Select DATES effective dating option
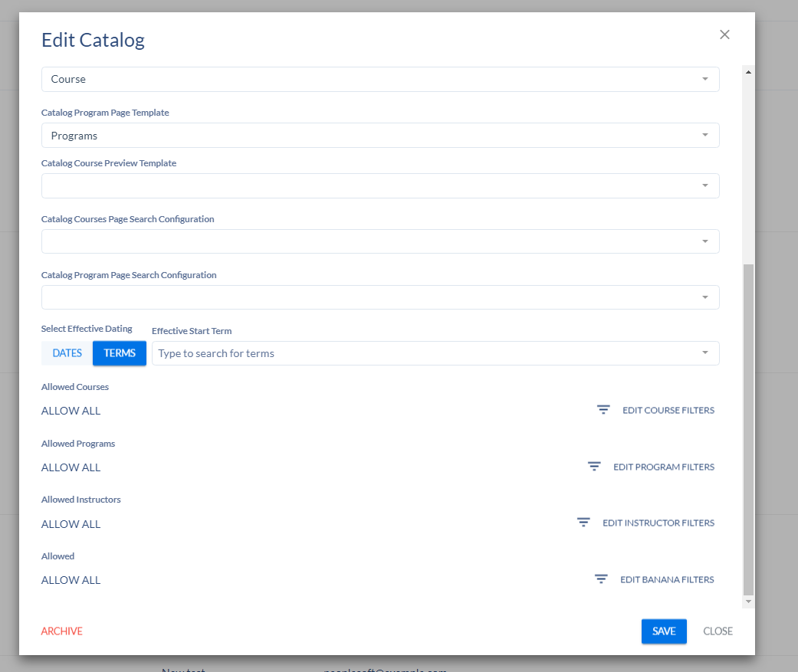798x672 pixels. point(67,353)
